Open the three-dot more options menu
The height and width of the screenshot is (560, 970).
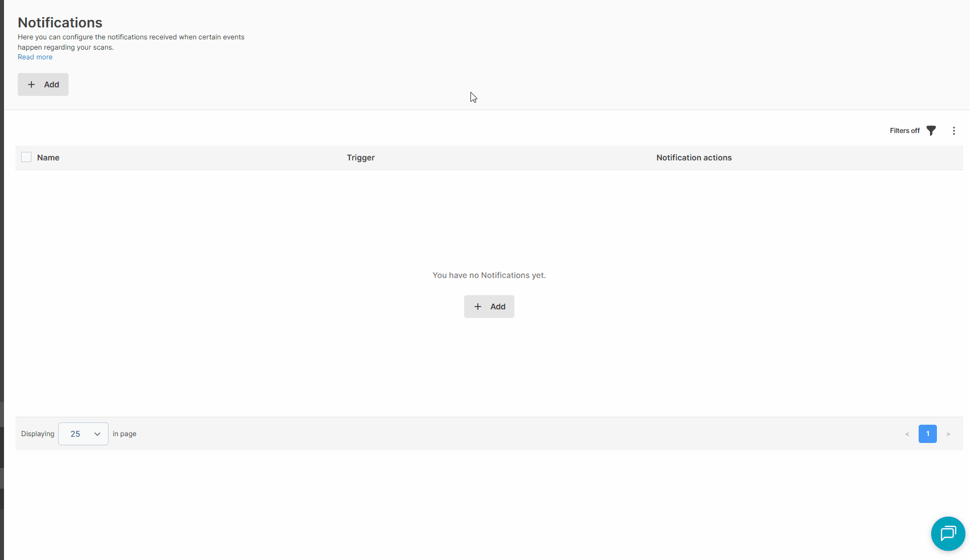tap(953, 131)
